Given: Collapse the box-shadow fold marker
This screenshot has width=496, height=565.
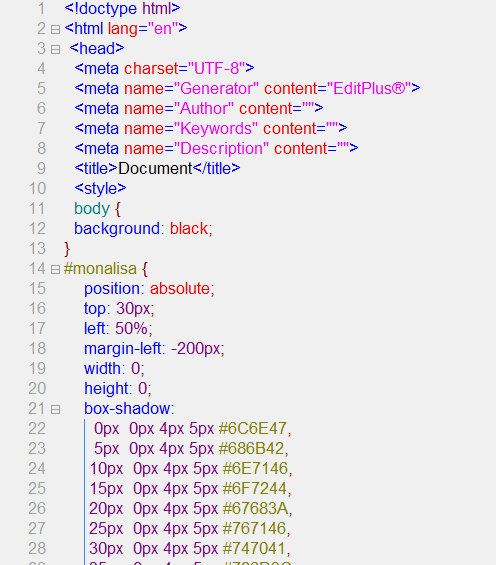Looking at the screenshot, I should coord(55,409).
